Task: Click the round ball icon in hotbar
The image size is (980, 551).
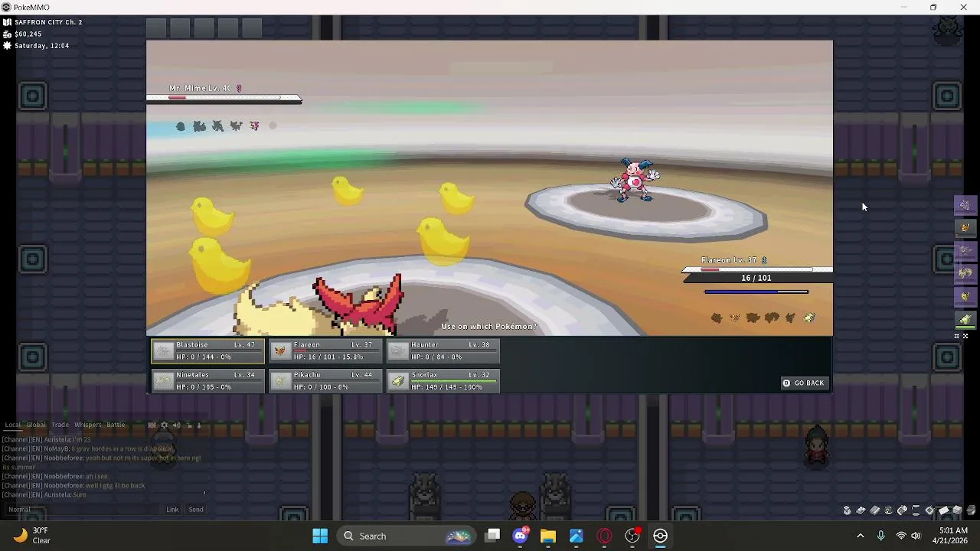Action: [888, 510]
